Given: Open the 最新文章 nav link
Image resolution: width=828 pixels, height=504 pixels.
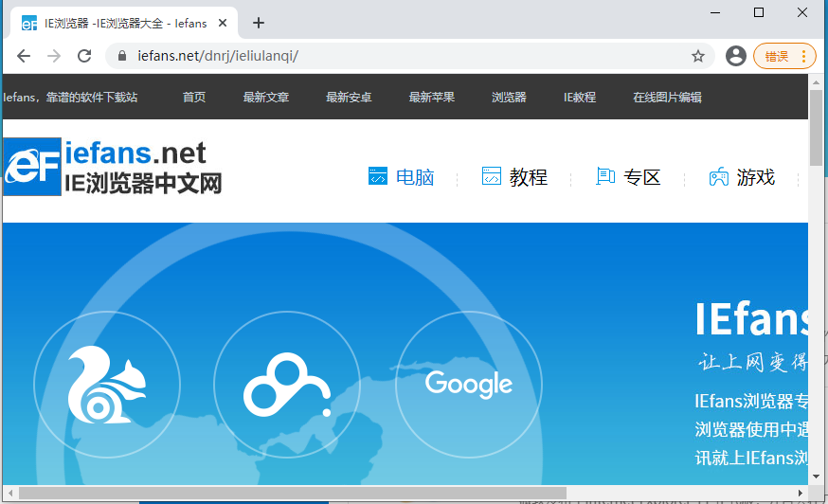Looking at the screenshot, I should 266,98.
